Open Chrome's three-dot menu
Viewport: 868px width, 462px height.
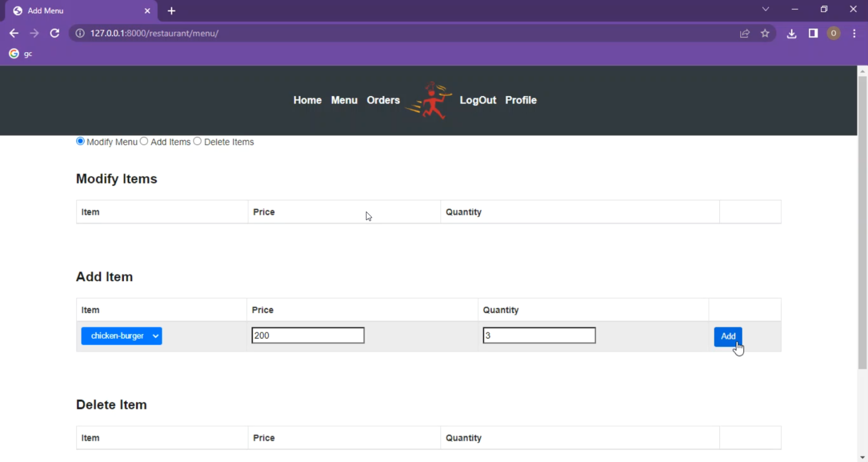coord(854,34)
